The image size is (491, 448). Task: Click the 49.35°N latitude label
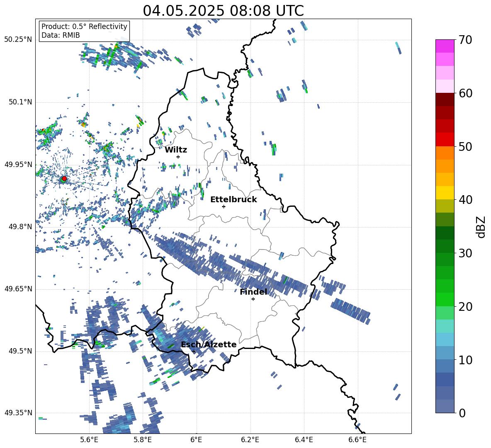(x=18, y=413)
